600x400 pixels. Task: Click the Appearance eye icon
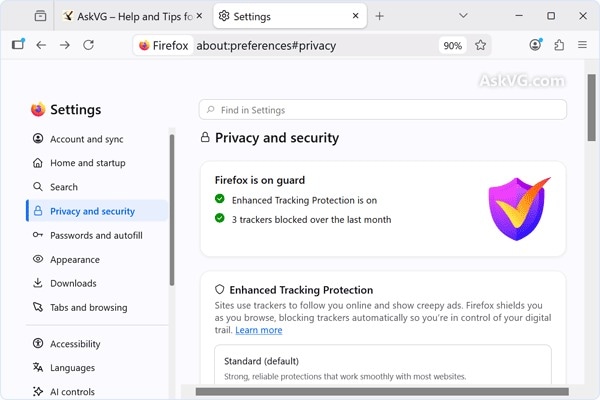point(38,259)
